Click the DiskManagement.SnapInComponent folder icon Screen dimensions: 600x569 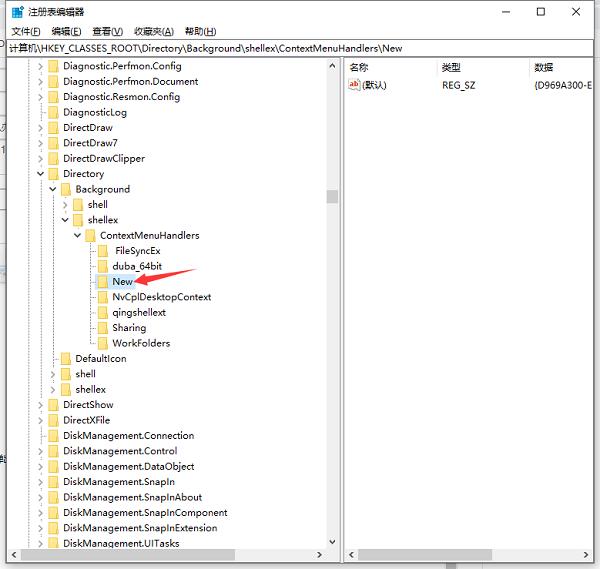(53, 513)
